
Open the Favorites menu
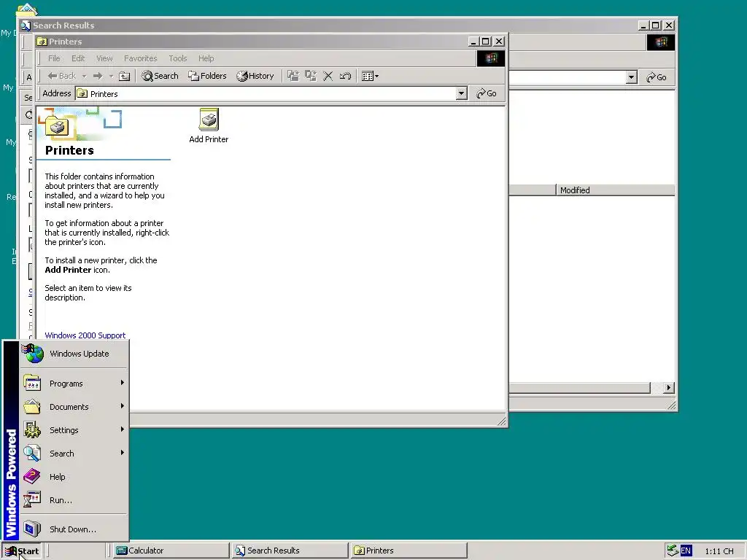click(141, 58)
